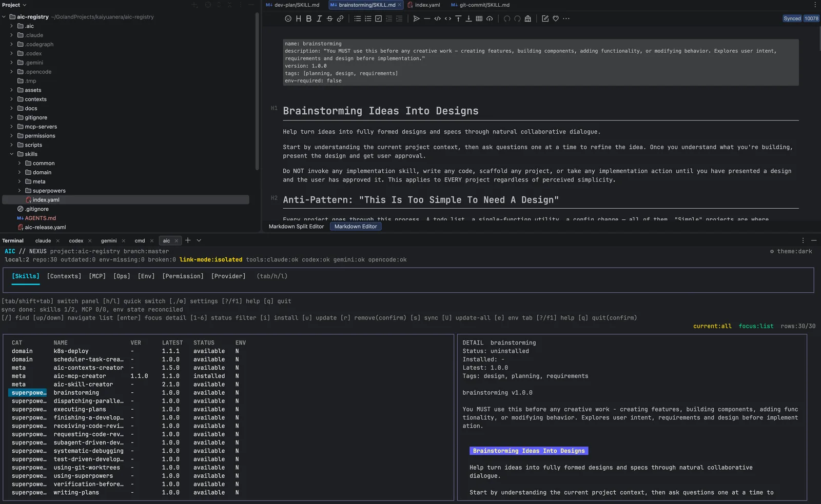Apply strikethrough formatting
Image resolution: width=821 pixels, height=504 pixels.
pyautogui.click(x=329, y=18)
